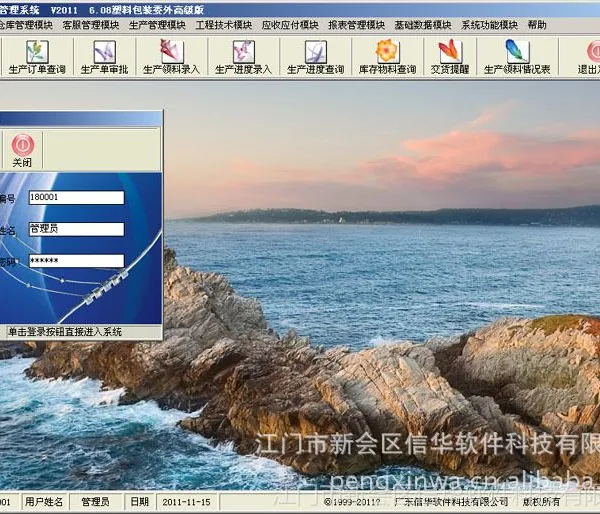Click the 编号 field containing 180001
The width and height of the screenshot is (600, 514).
click(77, 197)
